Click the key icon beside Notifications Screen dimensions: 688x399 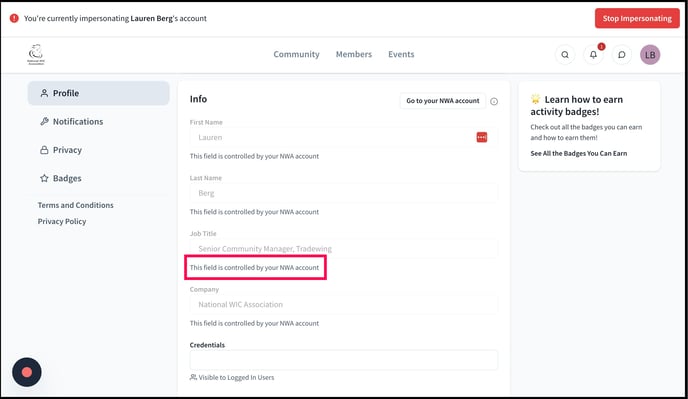(44, 122)
